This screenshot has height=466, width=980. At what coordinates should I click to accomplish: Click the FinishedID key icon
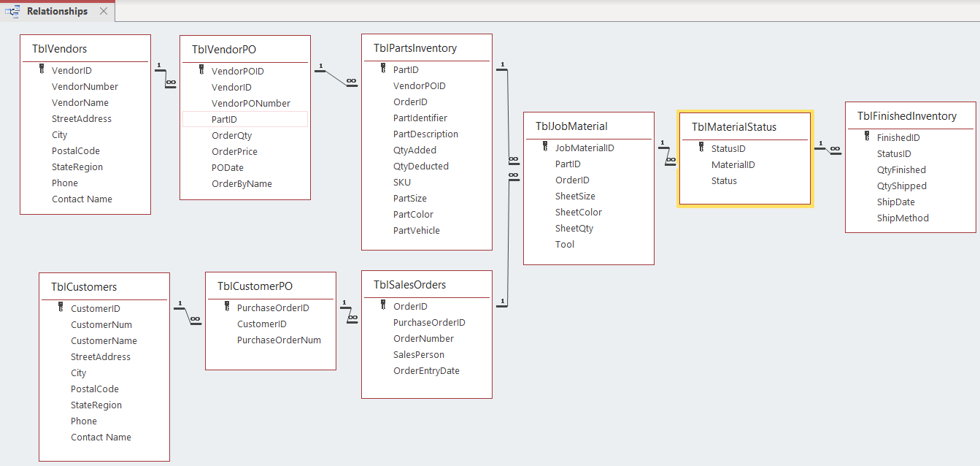tap(867, 137)
